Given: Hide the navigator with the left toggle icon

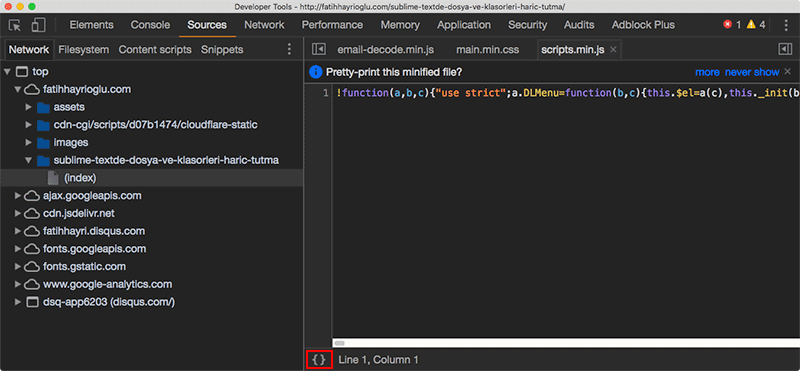Looking at the screenshot, I should pos(318,49).
